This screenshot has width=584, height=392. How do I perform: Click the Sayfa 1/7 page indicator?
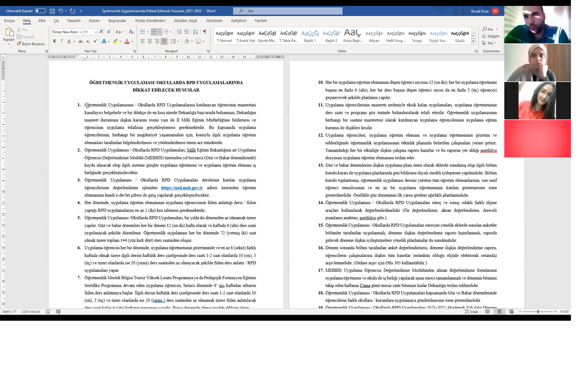coord(9,312)
